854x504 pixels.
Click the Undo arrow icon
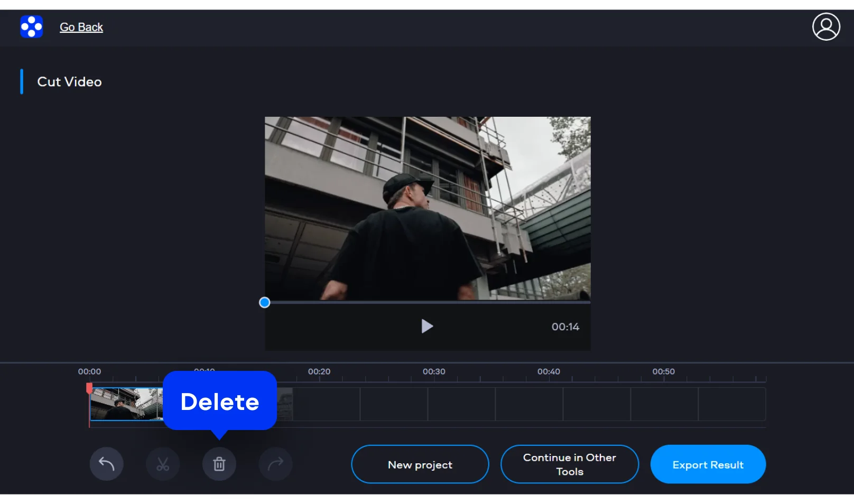106,464
